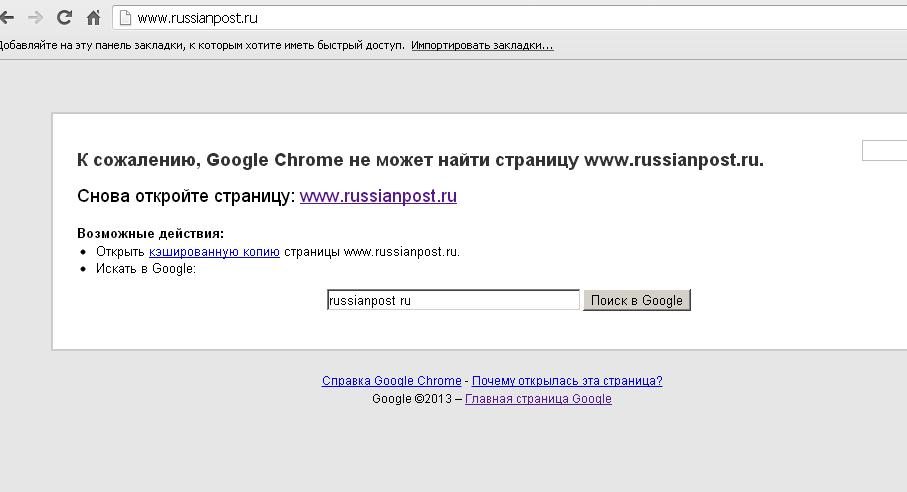Reopen www.russianpost.ru link in error message

pyautogui.click(x=378, y=196)
